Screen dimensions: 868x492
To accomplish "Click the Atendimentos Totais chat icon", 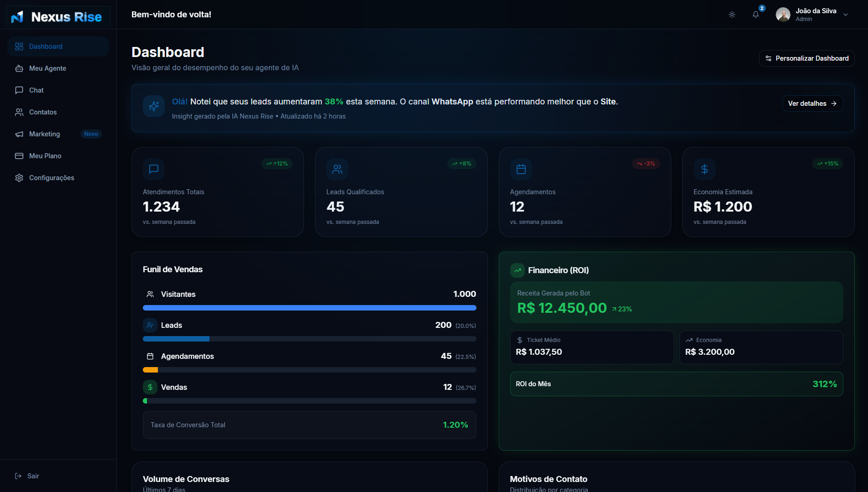I will [x=154, y=169].
